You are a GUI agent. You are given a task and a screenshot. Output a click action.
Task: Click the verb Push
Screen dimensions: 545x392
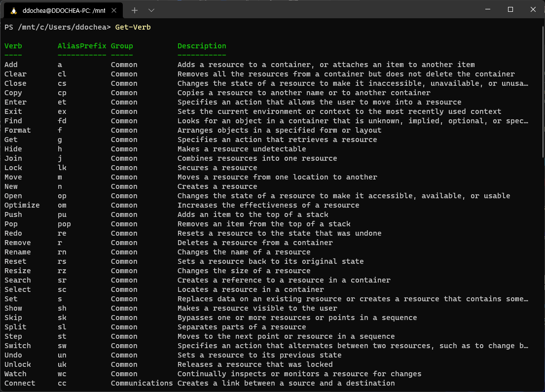pos(13,215)
